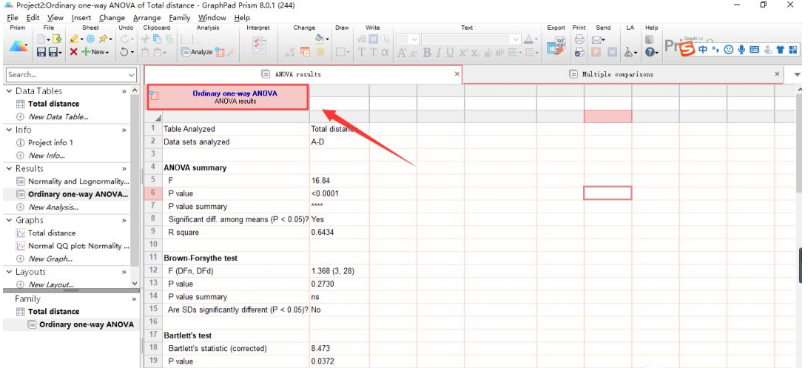This screenshot has height=368, width=808.
Task: Click the Analyze button
Action: click(x=196, y=52)
